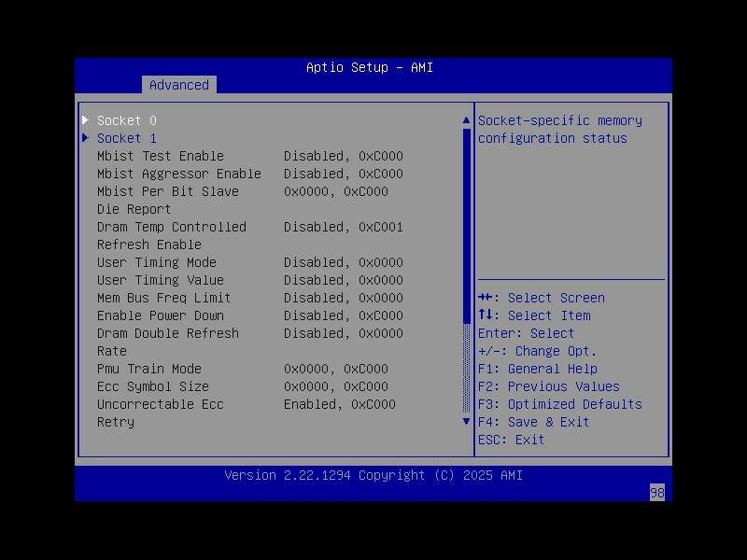Viewport: 747px width, 560px height.
Task: Open the Socket 0 submenu
Action: tap(127, 120)
